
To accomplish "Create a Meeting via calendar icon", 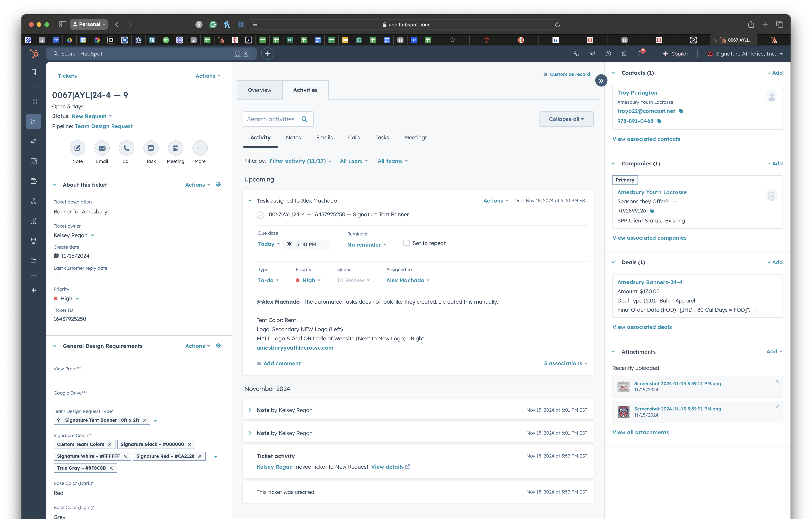I will tap(175, 148).
